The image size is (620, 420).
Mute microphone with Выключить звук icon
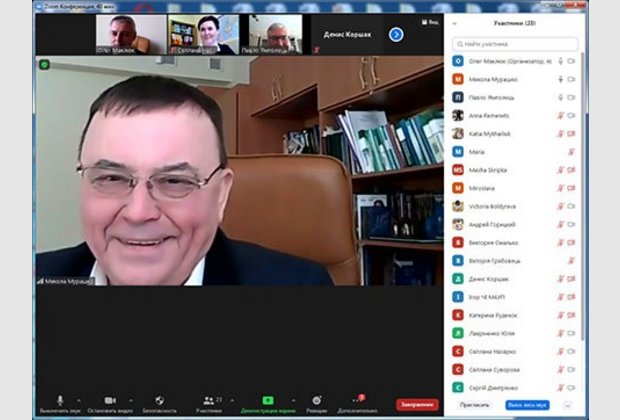point(60,400)
